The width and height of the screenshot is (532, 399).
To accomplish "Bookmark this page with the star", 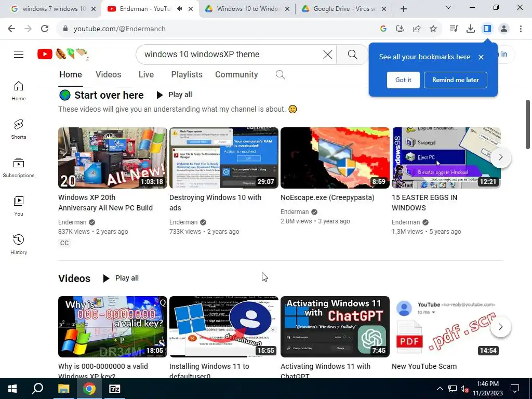I will point(433,29).
